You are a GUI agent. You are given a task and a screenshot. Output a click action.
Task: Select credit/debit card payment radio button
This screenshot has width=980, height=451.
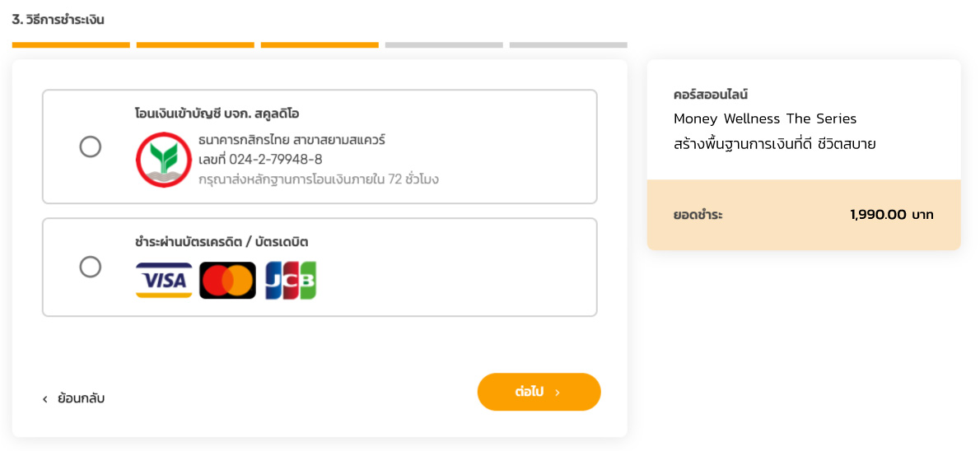tap(91, 267)
